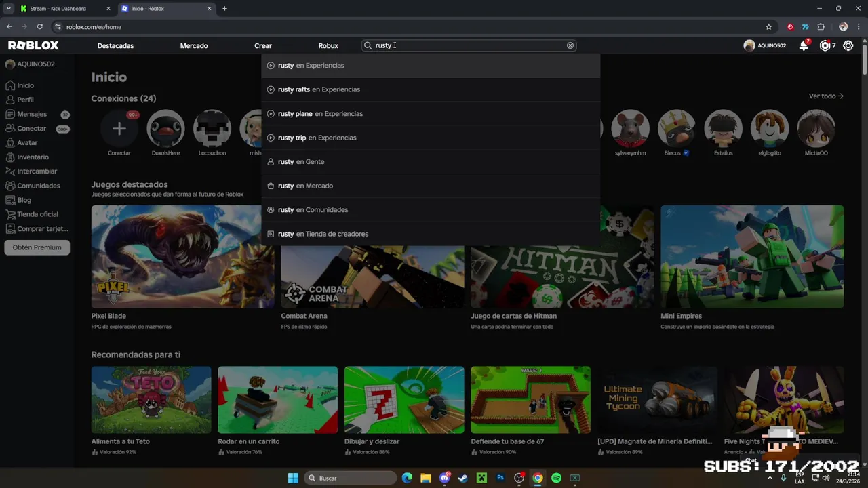Open Chrome extensions puzzle icon
Viewport: 868px width, 488px height.
click(821, 27)
